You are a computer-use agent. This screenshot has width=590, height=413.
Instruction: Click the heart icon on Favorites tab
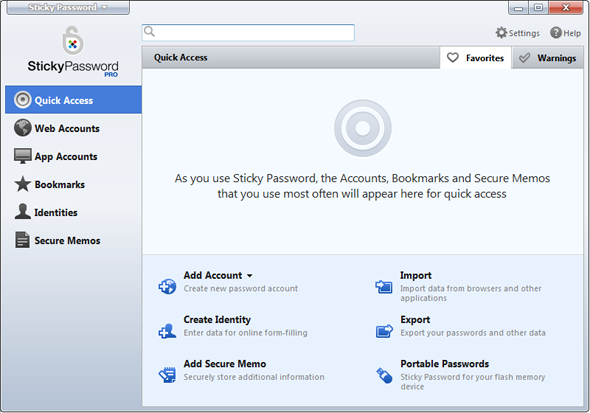point(453,58)
